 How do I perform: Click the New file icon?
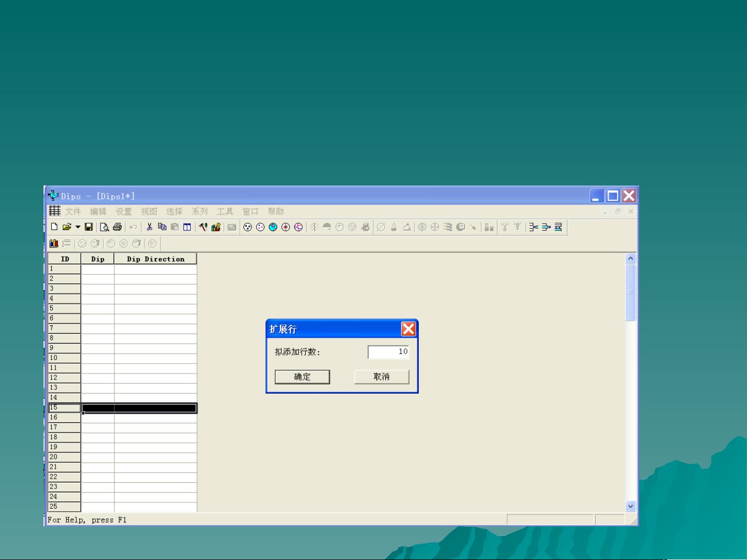[x=54, y=227]
